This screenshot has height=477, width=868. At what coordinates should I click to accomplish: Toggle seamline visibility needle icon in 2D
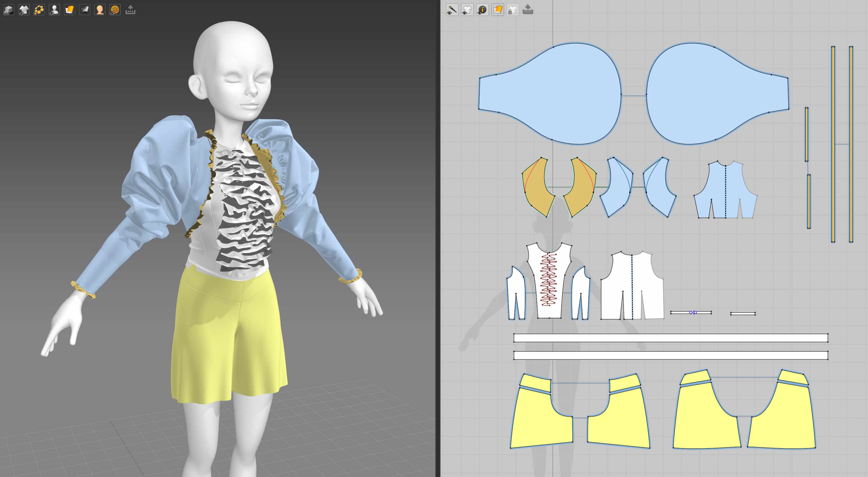click(452, 10)
